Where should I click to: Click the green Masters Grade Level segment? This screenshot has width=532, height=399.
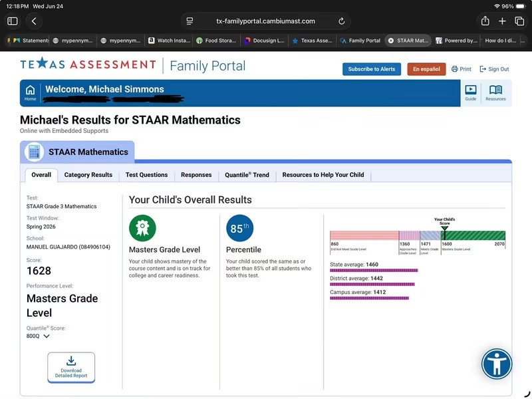pyautogui.click(x=473, y=235)
